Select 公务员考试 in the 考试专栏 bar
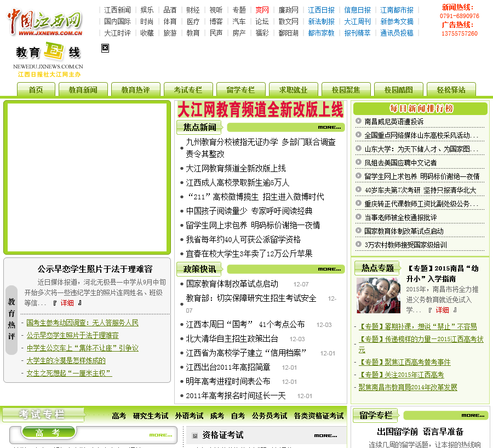 coord(270,416)
